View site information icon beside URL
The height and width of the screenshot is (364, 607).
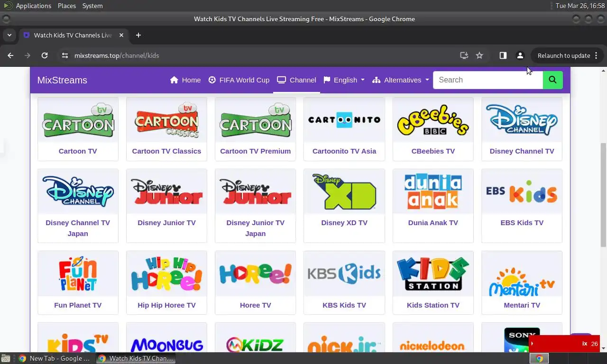tap(65, 55)
